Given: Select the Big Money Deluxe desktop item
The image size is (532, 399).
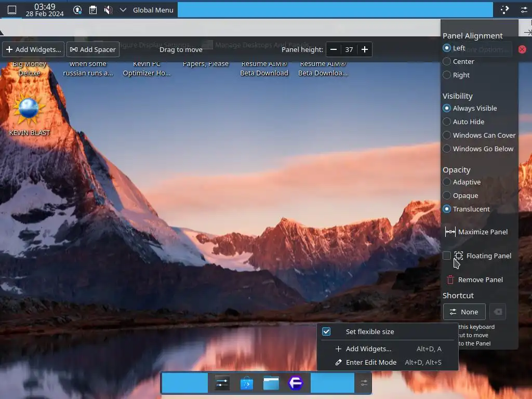Looking at the screenshot, I should pyautogui.click(x=29, y=68).
